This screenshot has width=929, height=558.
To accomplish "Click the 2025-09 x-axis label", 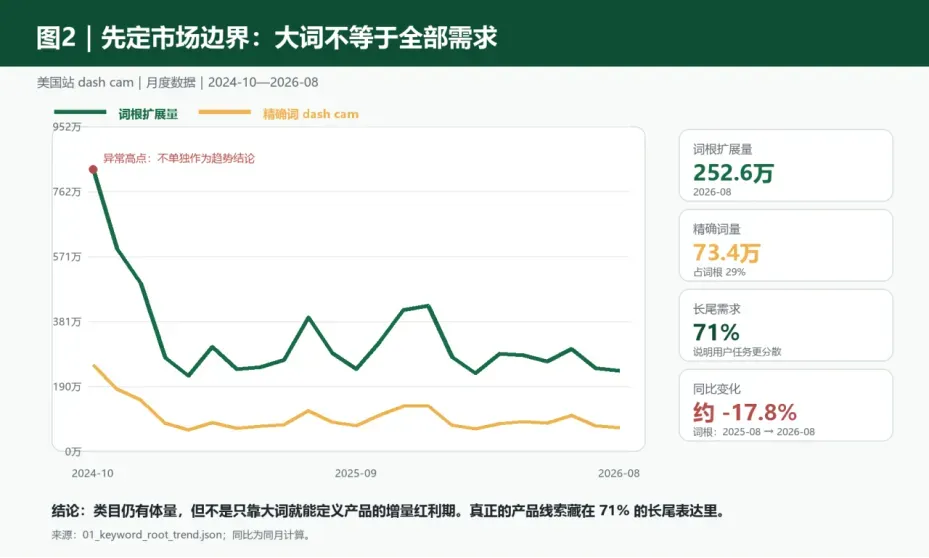I will click(355, 473).
